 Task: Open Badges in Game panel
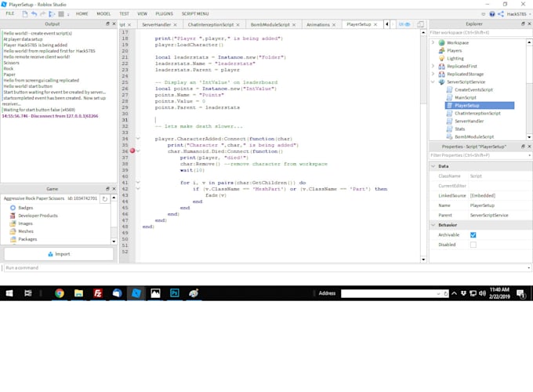point(26,208)
